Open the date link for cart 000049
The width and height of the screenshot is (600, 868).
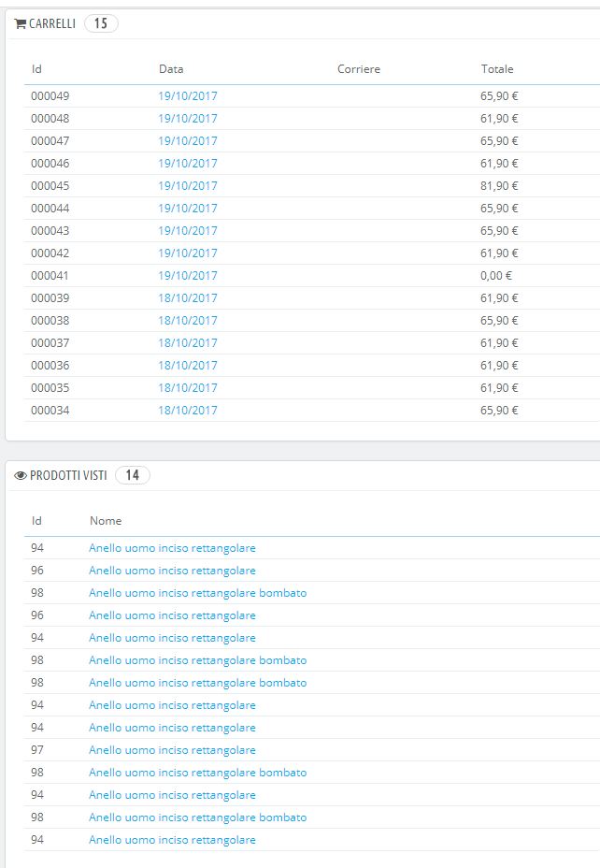pyautogui.click(x=188, y=96)
